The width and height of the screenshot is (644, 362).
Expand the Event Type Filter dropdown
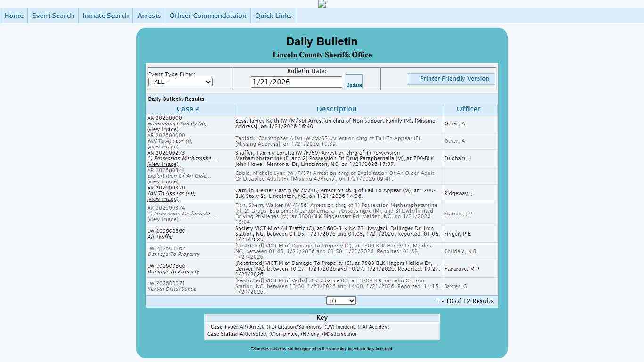pyautogui.click(x=180, y=82)
